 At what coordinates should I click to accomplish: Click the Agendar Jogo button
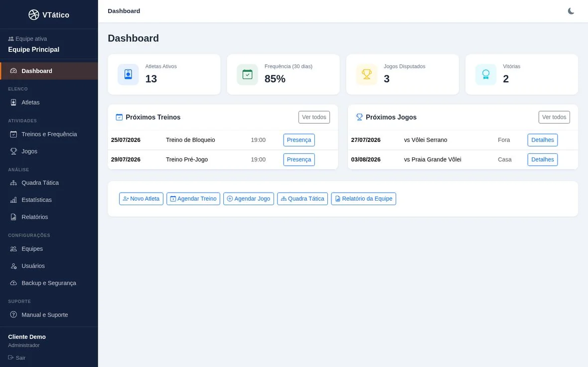point(248,199)
